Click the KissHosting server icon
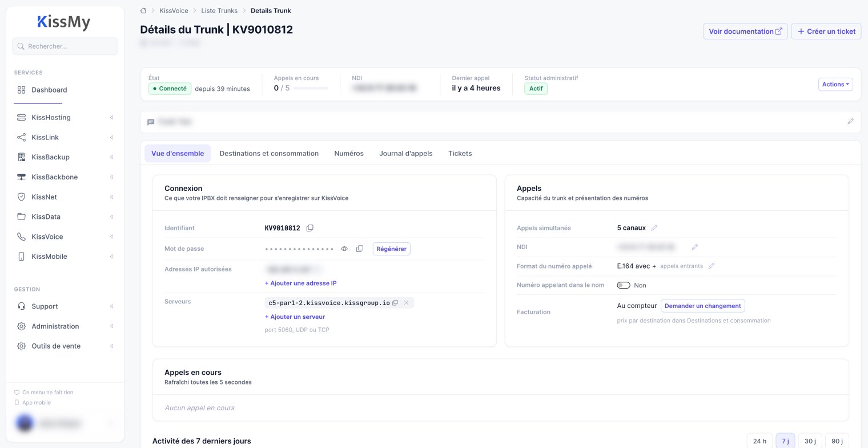Image resolution: width=868 pixels, height=448 pixels. (x=21, y=117)
